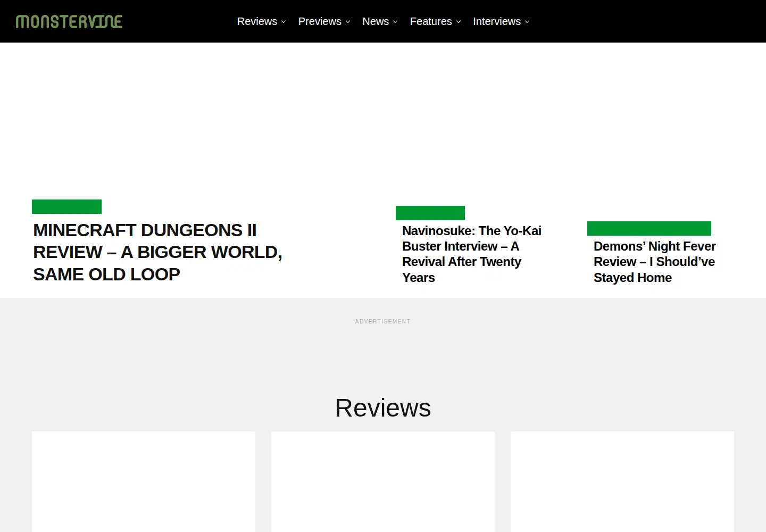Click the green category tag above Minecraft Dungeons II

[66, 206]
